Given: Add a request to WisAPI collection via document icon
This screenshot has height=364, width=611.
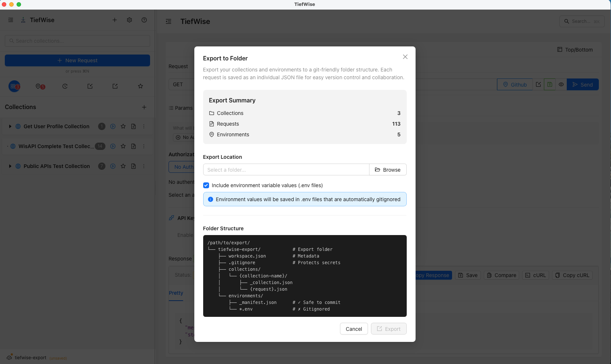Looking at the screenshot, I should click(133, 146).
